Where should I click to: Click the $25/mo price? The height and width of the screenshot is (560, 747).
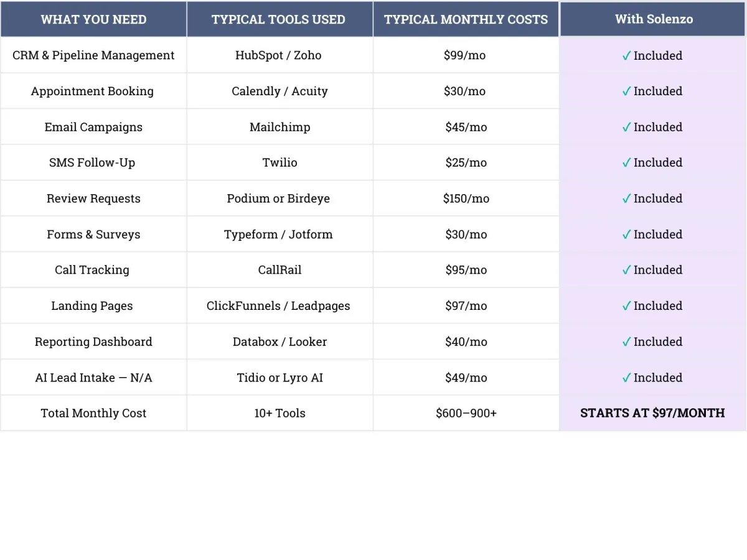coord(466,162)
